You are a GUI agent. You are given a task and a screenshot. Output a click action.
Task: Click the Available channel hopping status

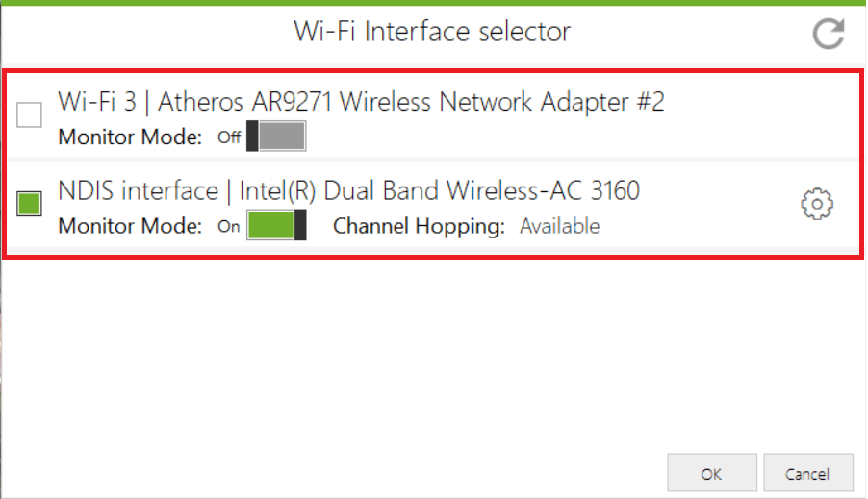coord(560,226)
